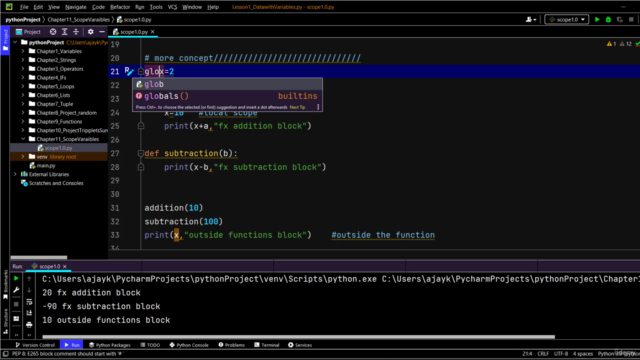The height and width of the screenshot is (360, 640).
Task: Open Version Control tool window
Action: (35, 345)
